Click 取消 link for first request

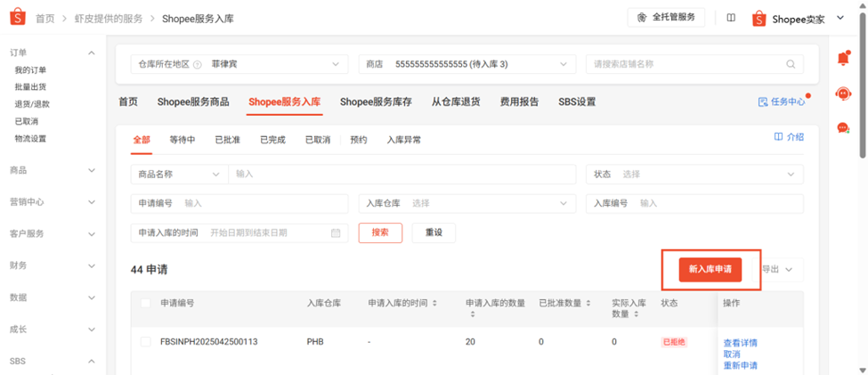coord(732,354)
